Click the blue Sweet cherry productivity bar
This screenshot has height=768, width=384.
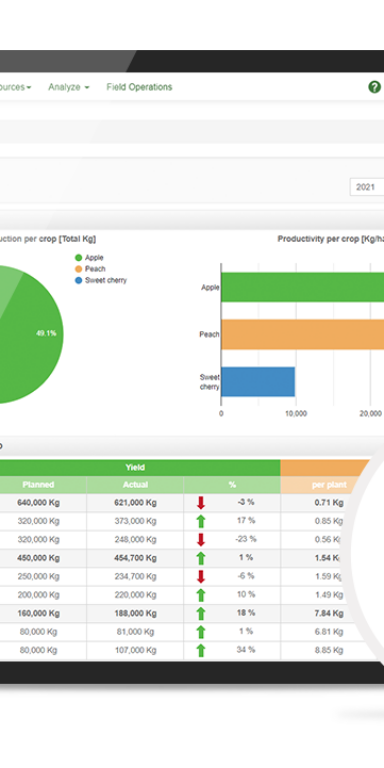pyautogui.click(x=258, y=382)
